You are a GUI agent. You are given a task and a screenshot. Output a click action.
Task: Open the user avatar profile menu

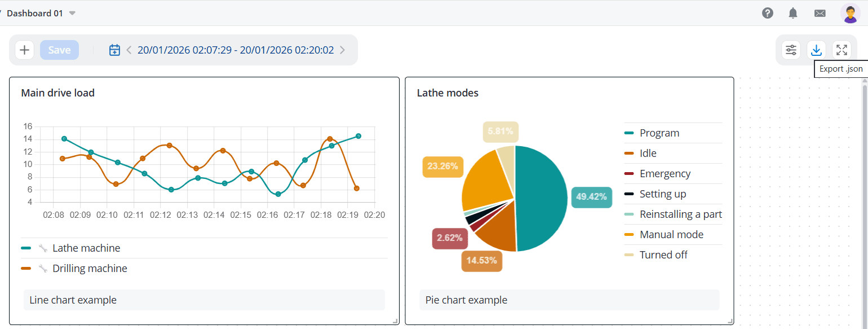pos(850,13)
